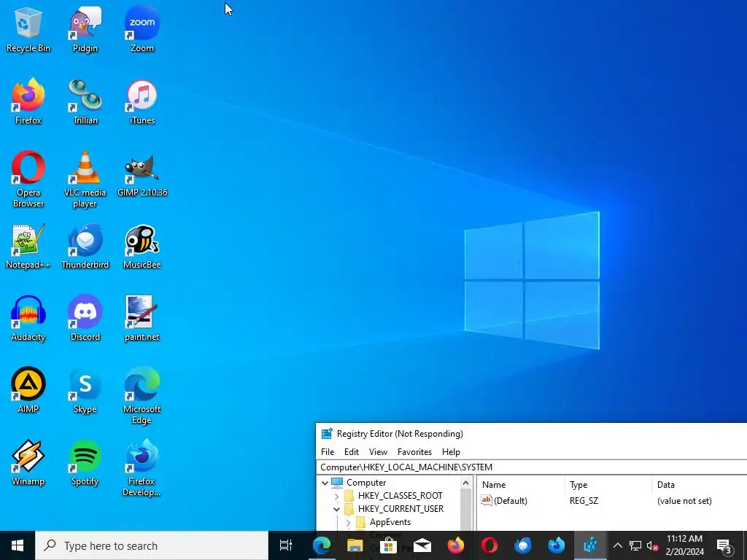Click the GIMP 2.10.36 desktop icon
The image size is (747, 560).
(x=142, y=174)
